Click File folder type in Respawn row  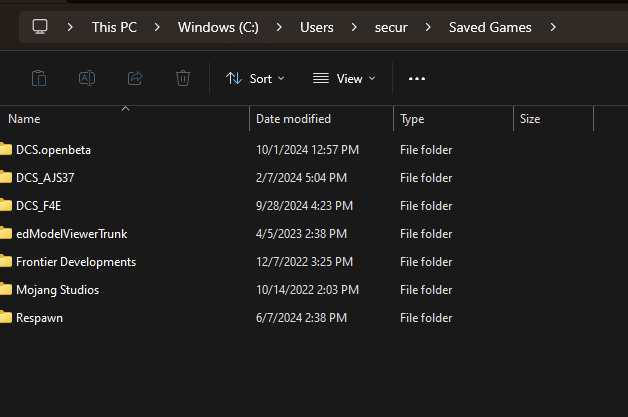pos(426,318)
